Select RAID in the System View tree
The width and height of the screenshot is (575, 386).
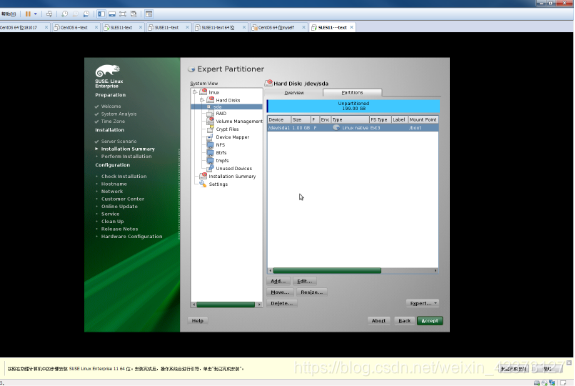tap(221, 113)
